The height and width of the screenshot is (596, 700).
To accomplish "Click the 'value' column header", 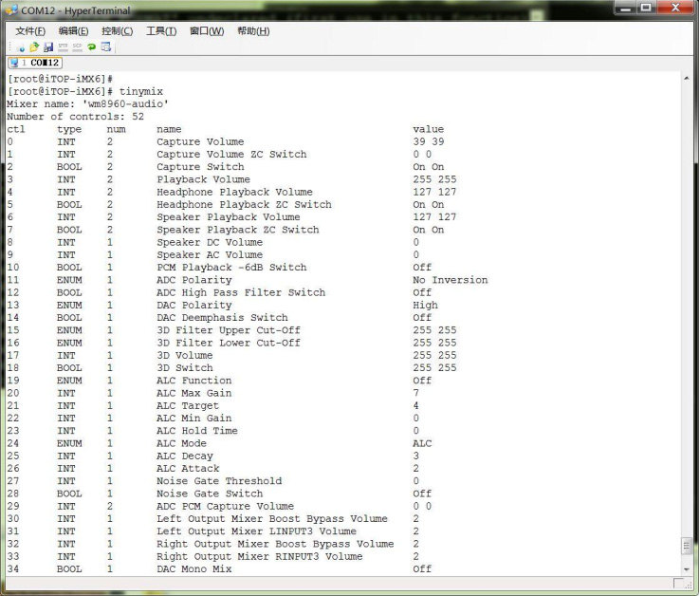I will 428,129.
